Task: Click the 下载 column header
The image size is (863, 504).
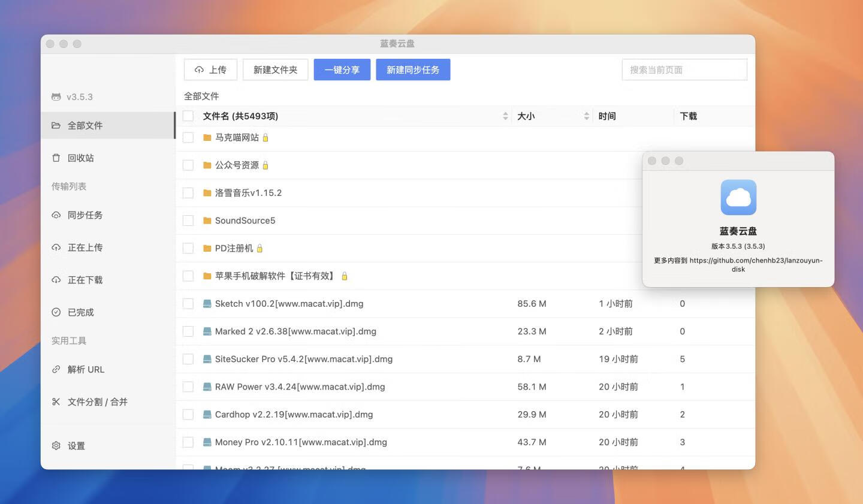Action: tap(689, 116)
